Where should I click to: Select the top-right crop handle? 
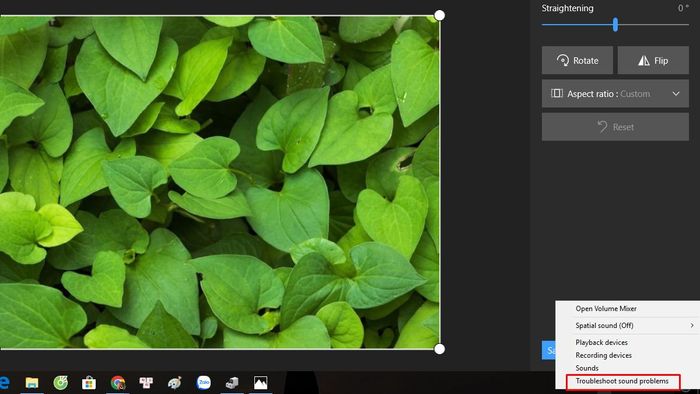pyautogui.click(x=439, y=15)
